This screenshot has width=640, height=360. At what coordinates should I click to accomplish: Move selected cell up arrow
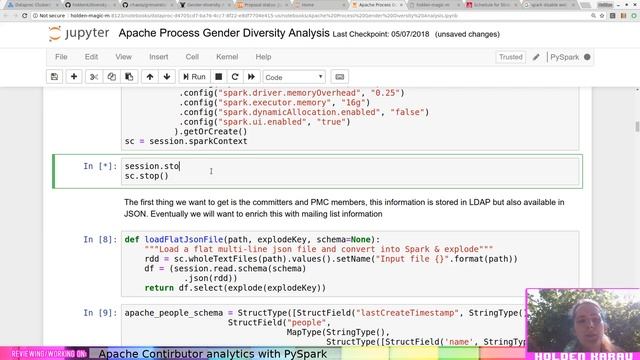pos(150,77)
